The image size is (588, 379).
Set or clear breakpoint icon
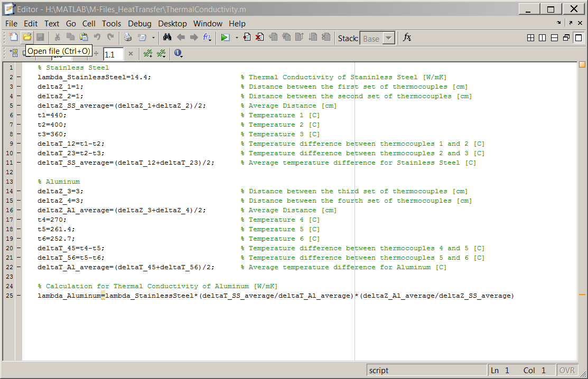pos(247,37)
